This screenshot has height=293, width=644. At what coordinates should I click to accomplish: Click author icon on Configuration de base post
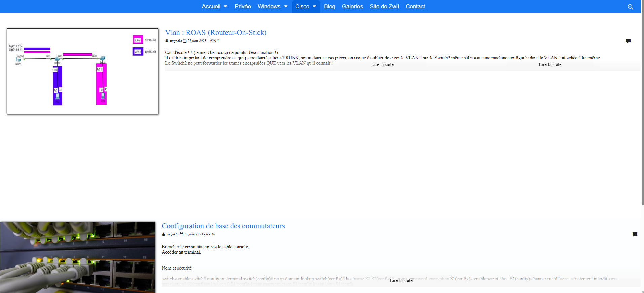click(163, 234)
